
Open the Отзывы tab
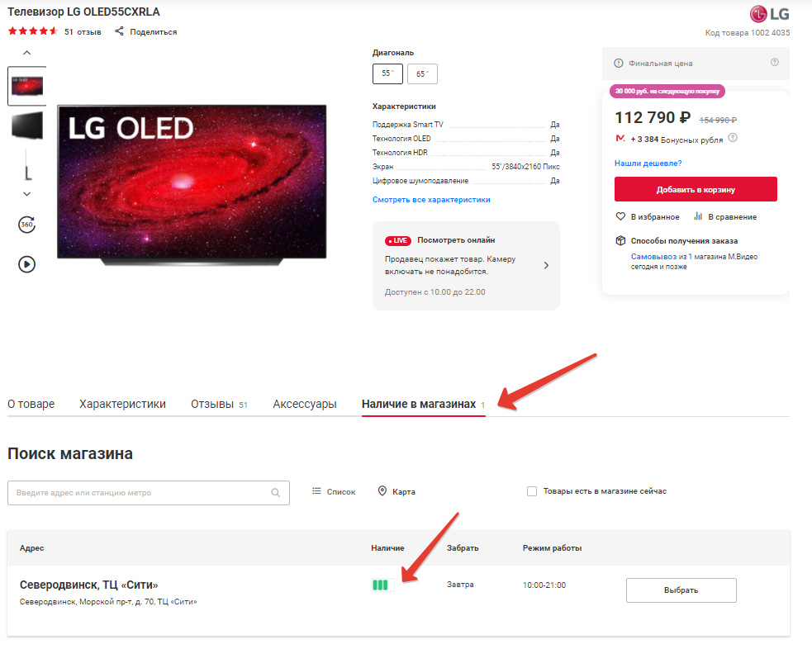coord(213,404)
